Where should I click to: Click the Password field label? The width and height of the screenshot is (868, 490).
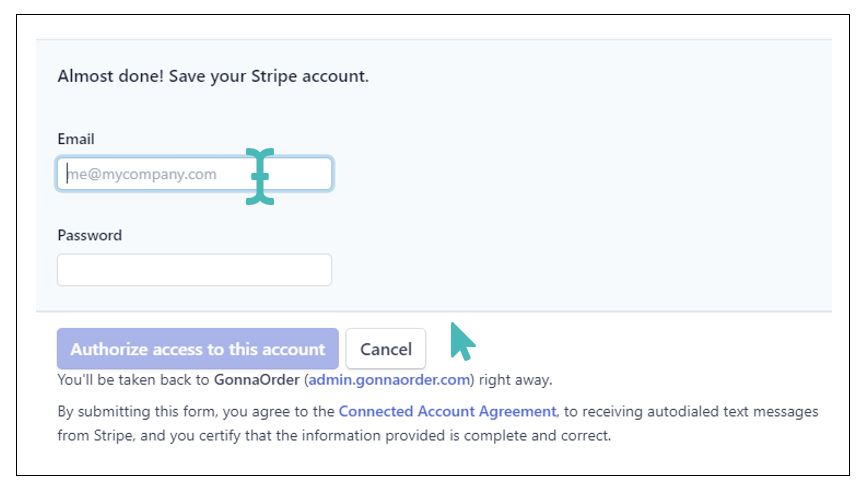coord(90,235)
